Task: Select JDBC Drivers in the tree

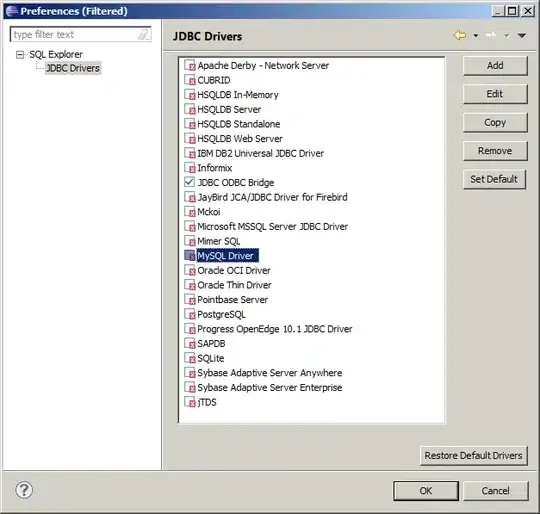Action: pyautogui.click(x=73, y=68)
